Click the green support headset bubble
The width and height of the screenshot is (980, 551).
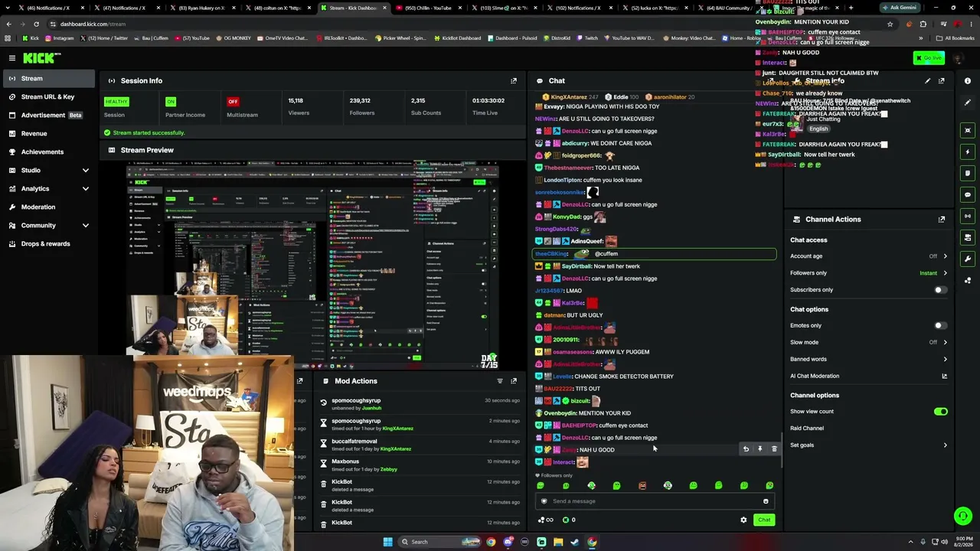(963, 517)
